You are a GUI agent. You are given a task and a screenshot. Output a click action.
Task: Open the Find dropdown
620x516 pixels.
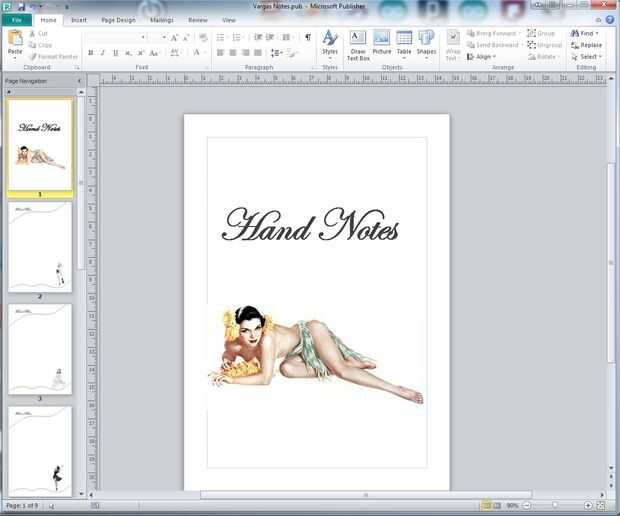click(597, 34)
